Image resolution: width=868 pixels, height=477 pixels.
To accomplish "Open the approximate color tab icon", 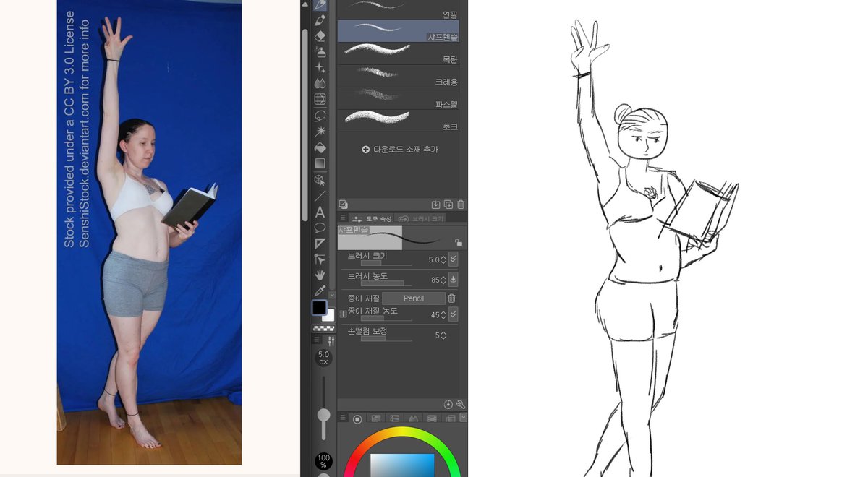I will (x=432, y=418).
